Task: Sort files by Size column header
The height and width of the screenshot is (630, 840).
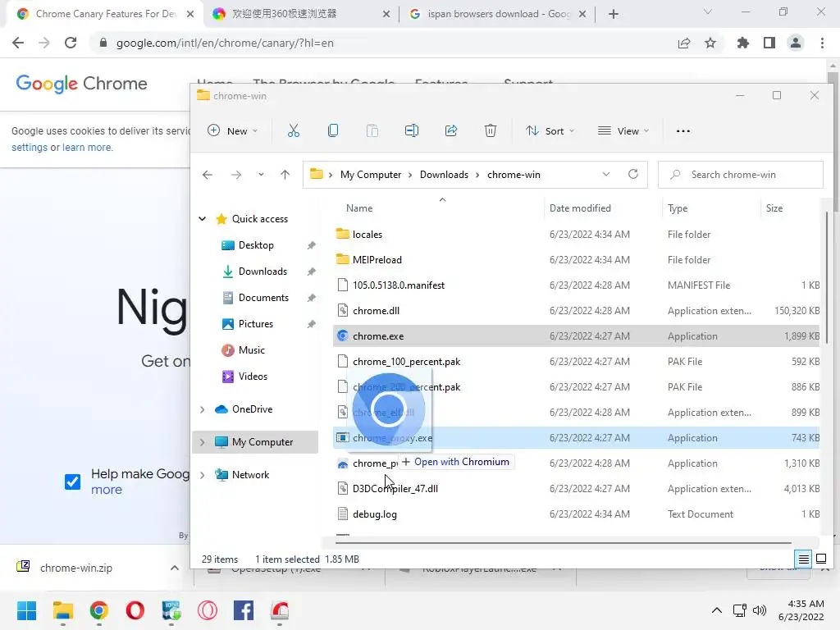Action: pos(774,208)
